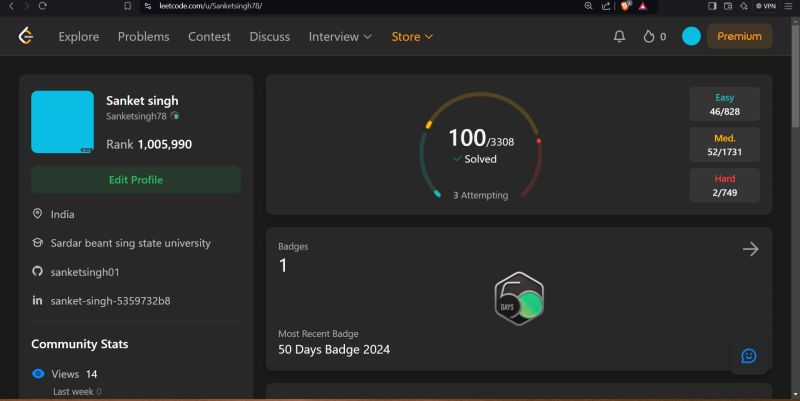The image size is (800, 401).
Task: Open the Leo AI sparkle icon
Action: tap(744, 6)
